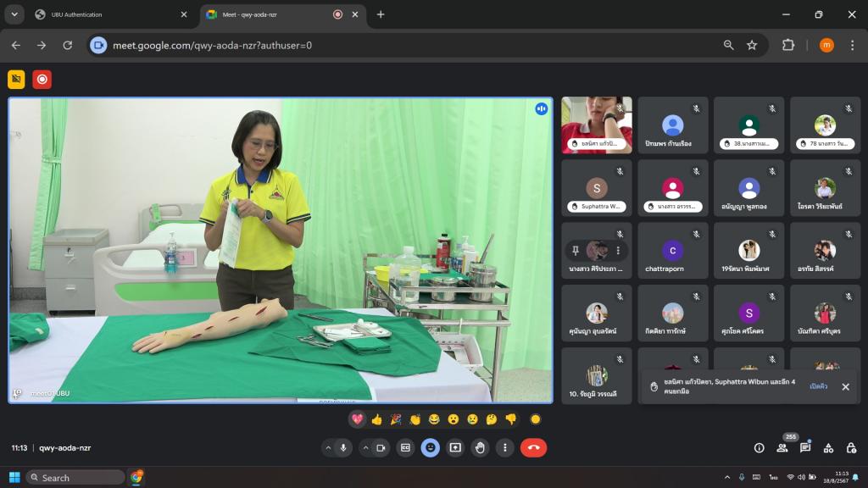This screenshot has height=488, width=868.
Task: Open the raised-hands queue link in notification
Action: tap(818, 386)
